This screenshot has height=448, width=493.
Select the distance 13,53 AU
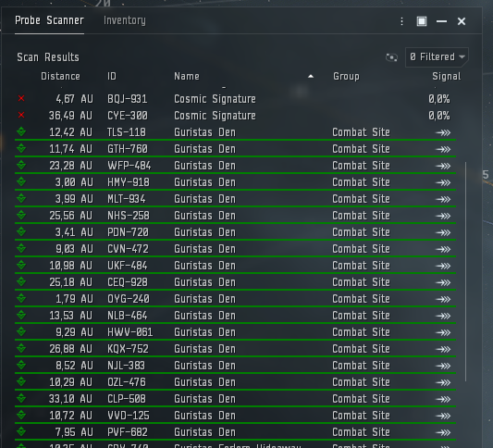pyautogui.click(x=71, y=316)
